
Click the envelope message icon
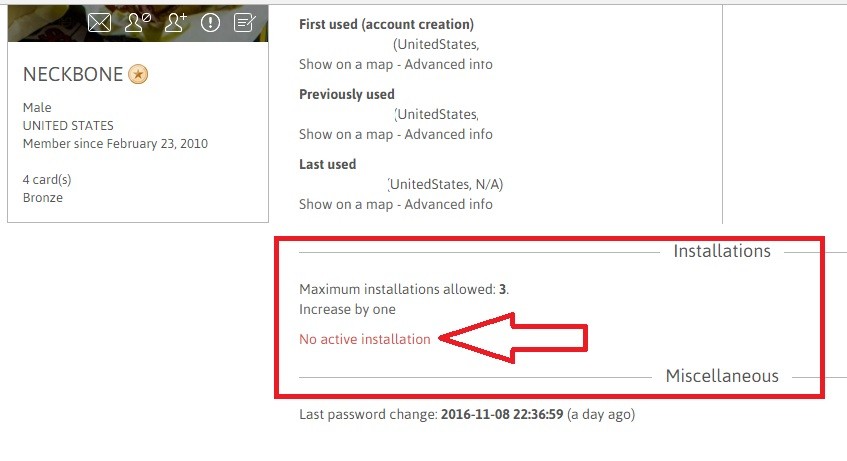99,22
